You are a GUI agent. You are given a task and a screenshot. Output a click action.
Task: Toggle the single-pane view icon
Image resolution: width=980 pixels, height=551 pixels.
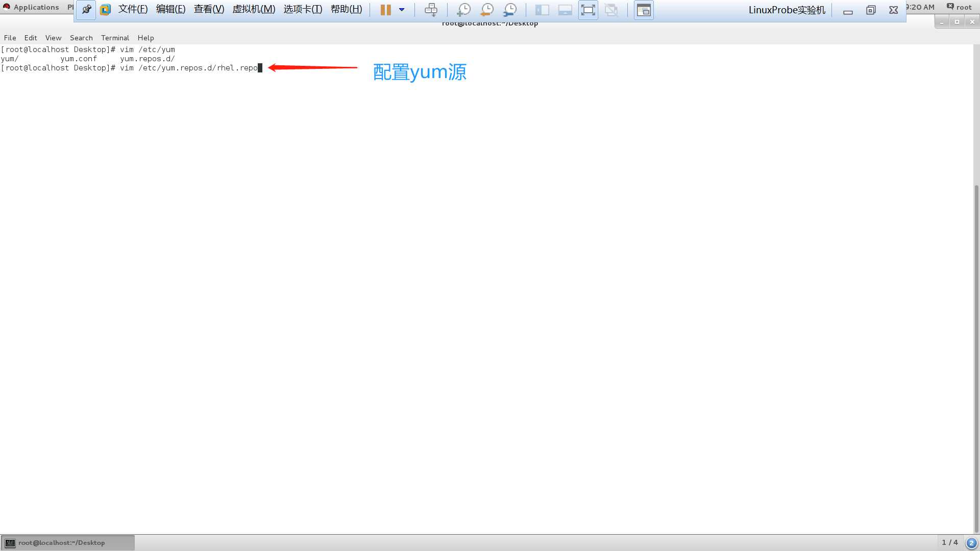click(x=542, y=9)
